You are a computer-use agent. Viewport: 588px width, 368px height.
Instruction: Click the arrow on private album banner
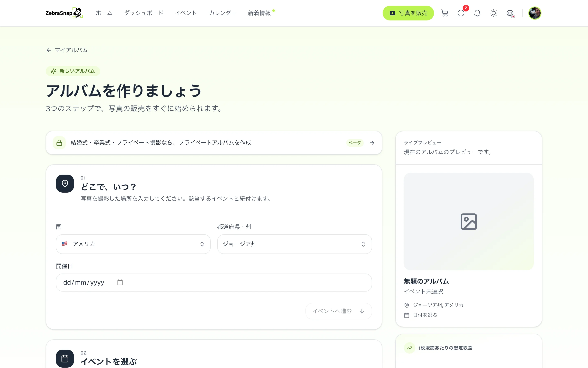pyautogui.click(x=372, y=143)
